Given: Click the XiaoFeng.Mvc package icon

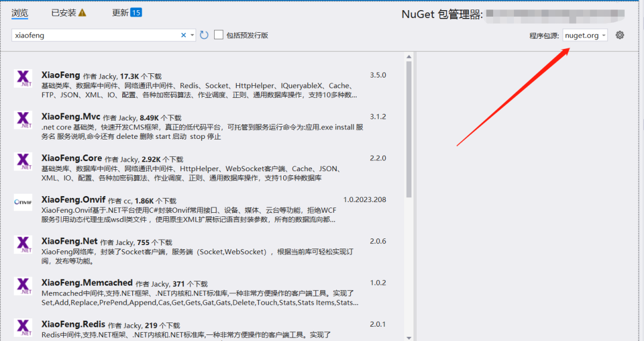Looking at the screenshot, I should (x=23, y=120).
